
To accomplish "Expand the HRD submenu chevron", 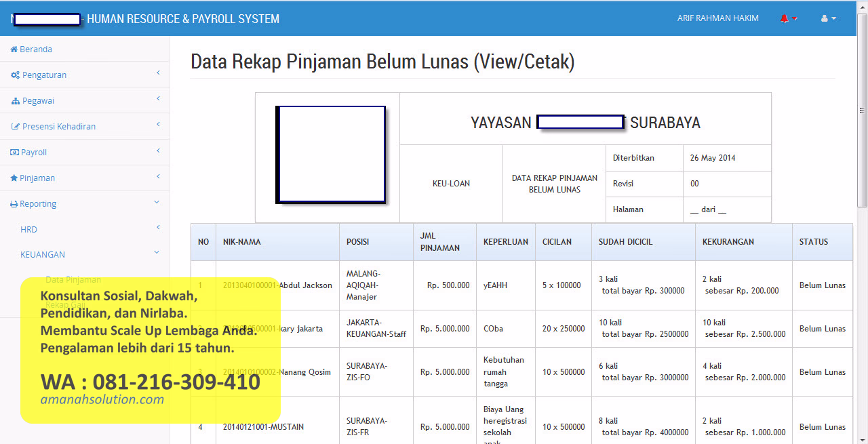I will coord(157,228).
